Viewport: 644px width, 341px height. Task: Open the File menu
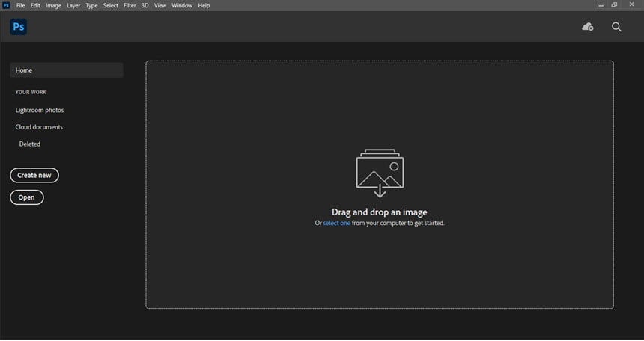point(20,6)
